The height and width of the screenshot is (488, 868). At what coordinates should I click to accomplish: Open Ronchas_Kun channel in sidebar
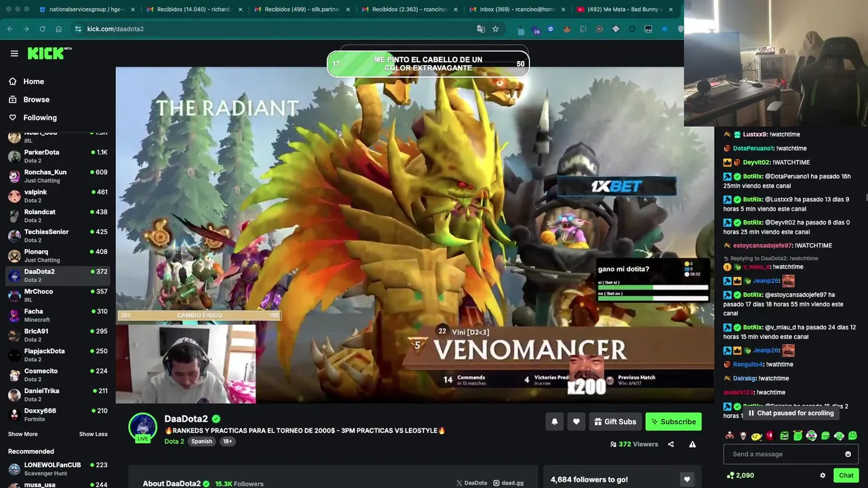point(58,176)
